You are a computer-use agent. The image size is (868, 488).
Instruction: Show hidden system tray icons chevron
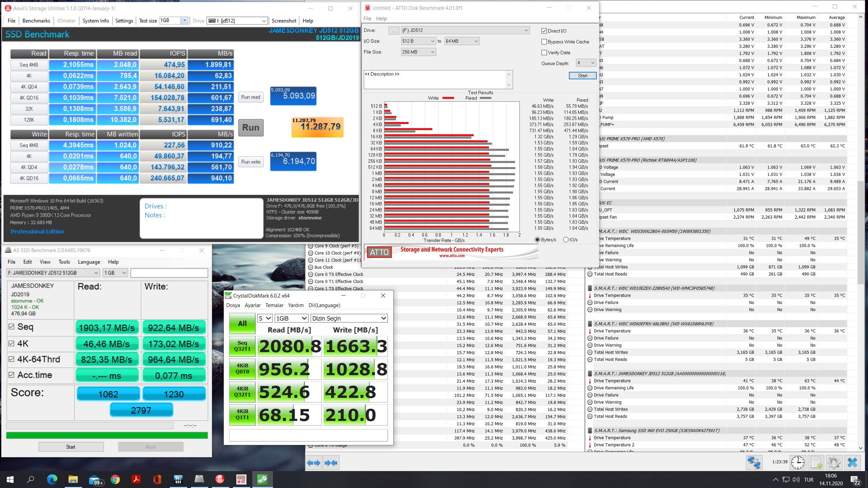[x=775, y=480]
